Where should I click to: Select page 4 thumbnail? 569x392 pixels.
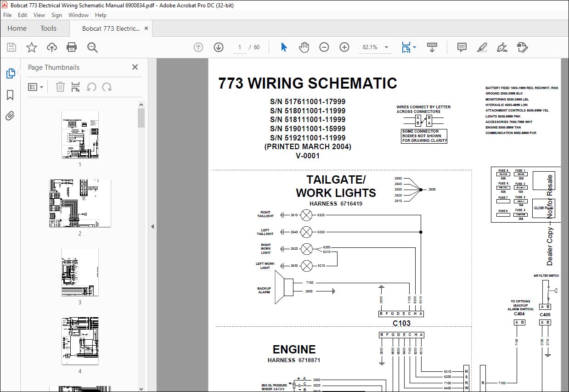click(x=80, y=341)
